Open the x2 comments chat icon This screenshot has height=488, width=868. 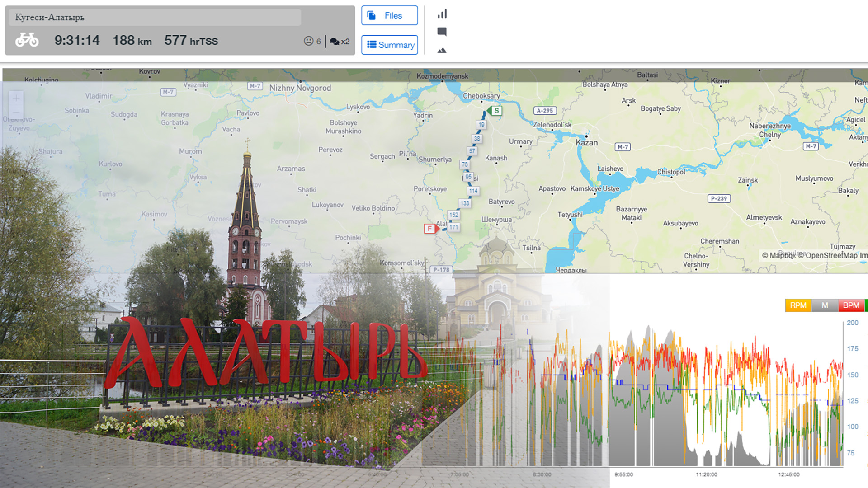(335, 42)
